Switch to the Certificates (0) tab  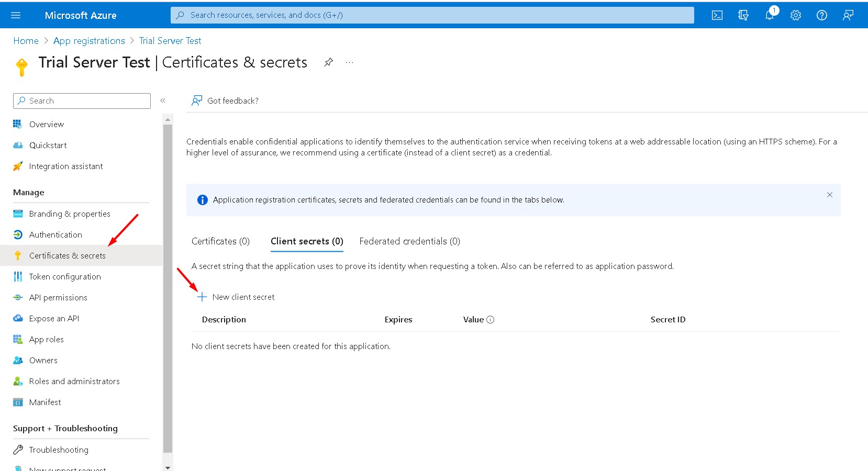coord(220,241)
